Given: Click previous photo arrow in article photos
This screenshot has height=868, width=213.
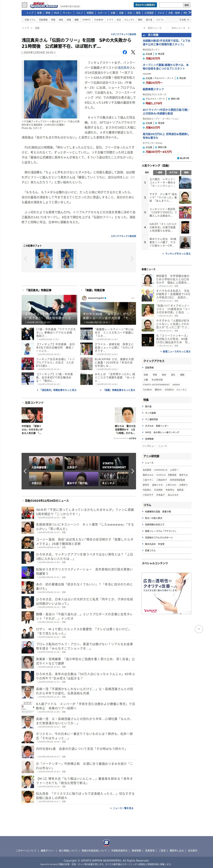Looking at the screenshot, I should tap(25, 258).
